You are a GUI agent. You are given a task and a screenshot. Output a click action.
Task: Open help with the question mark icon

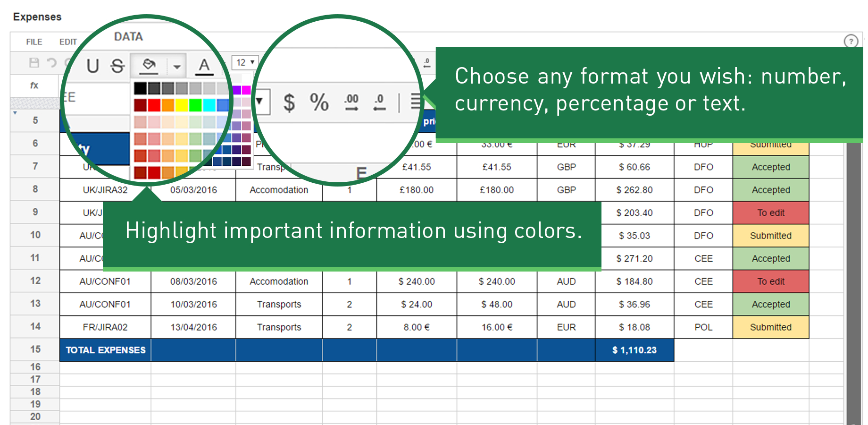(851, 41)
